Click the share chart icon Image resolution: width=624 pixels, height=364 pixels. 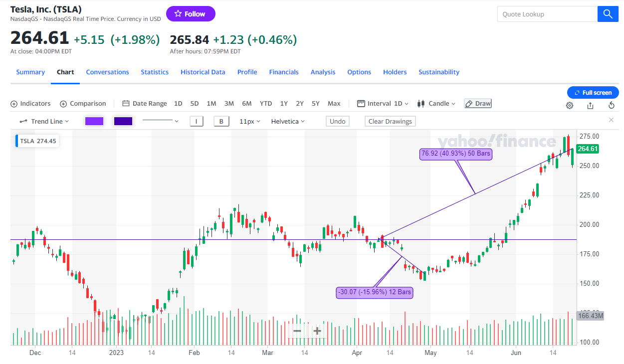click(591, 105)
